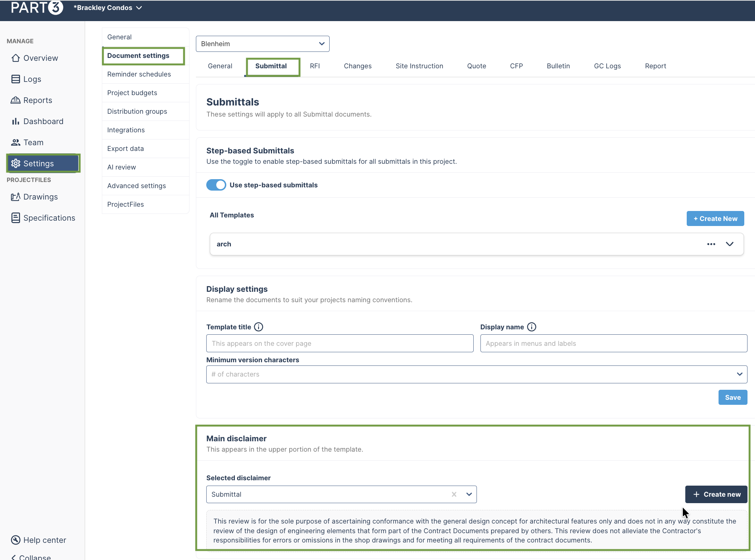
Task: Click Save in Display settings
Action: point(733,397)
